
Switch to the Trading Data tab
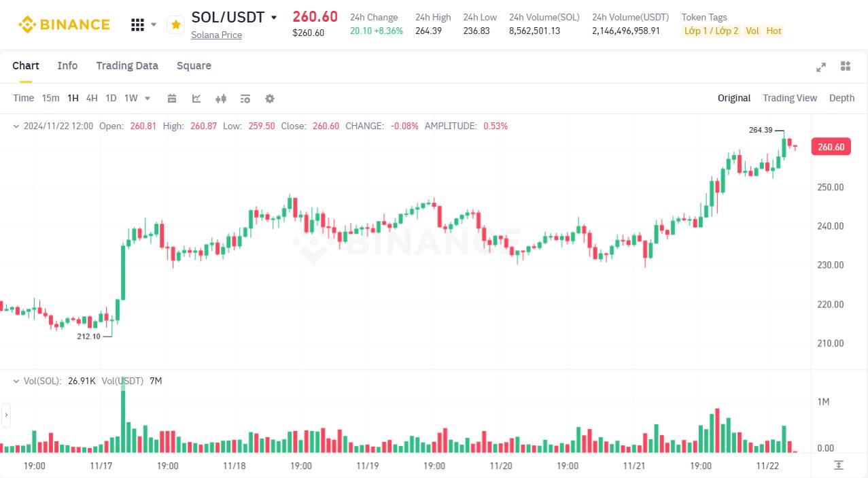127,66
